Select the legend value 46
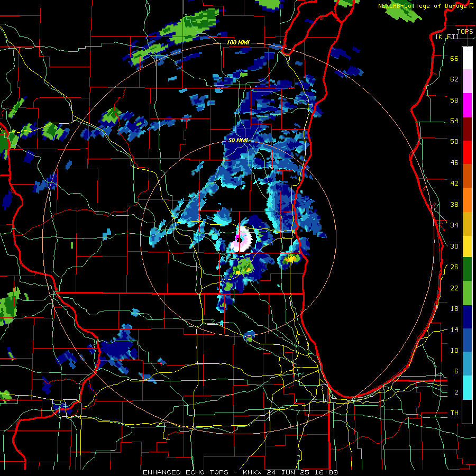Viewport: 476px width, 476px height. click(x=454, y=163)
